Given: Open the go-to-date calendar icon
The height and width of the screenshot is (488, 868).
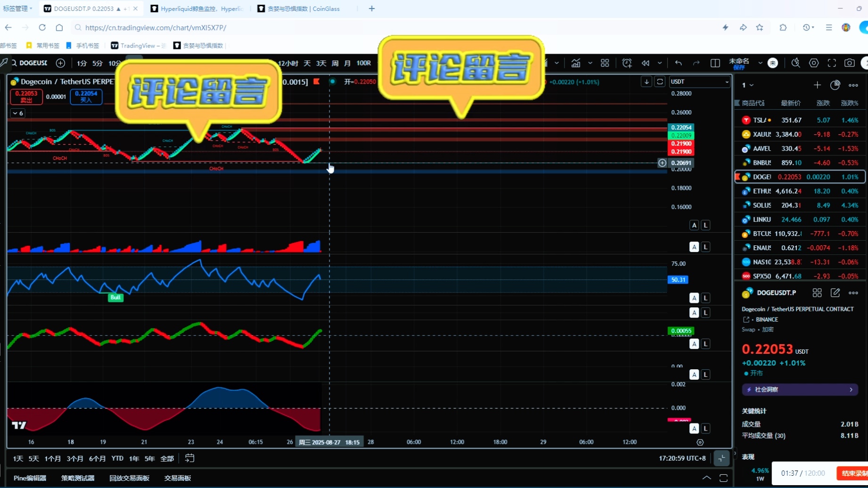Looking at the screenshot, I should [x=189, y=458].
